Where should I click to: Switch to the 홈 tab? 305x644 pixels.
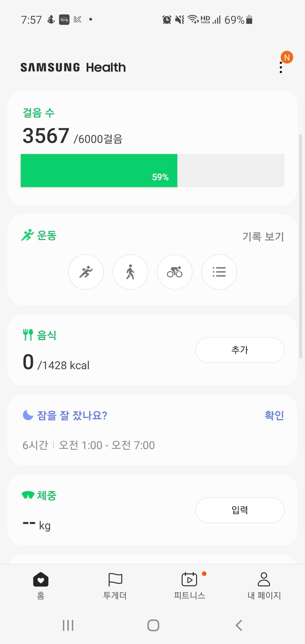[41, 585]
